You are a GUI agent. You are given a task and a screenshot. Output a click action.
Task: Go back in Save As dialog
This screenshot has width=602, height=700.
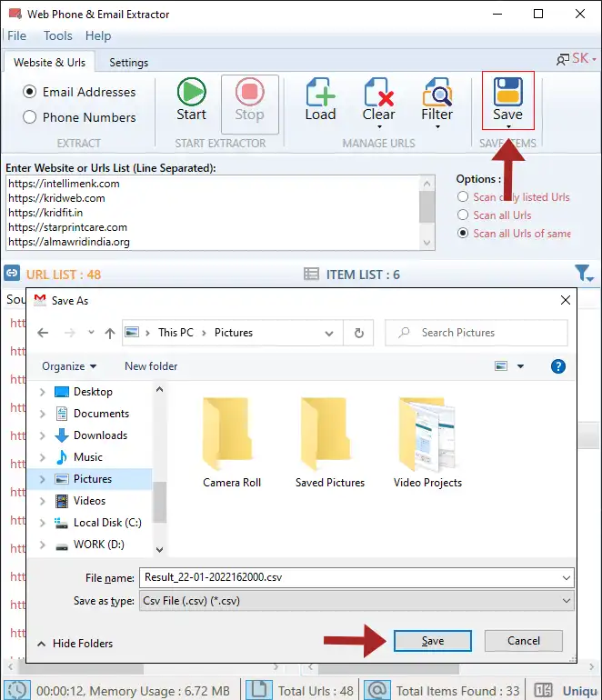point(43,333)
